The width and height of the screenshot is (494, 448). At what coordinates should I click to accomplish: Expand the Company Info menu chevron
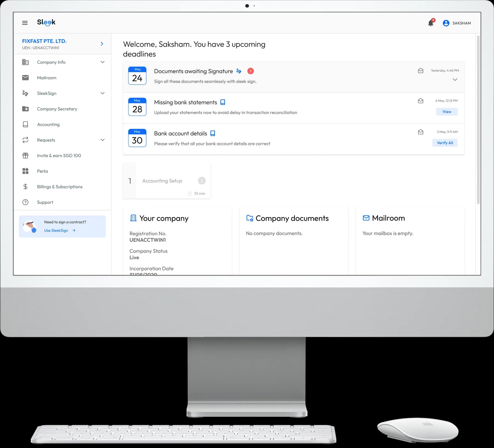(x=103, y=62)
